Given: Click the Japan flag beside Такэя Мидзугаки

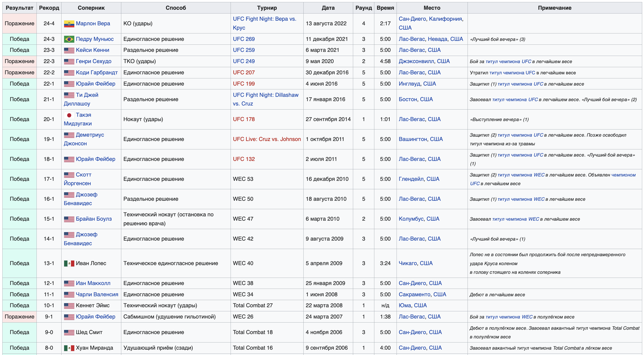Looking at the screenshot, I should pyautogui.click(x=69, y=115).
